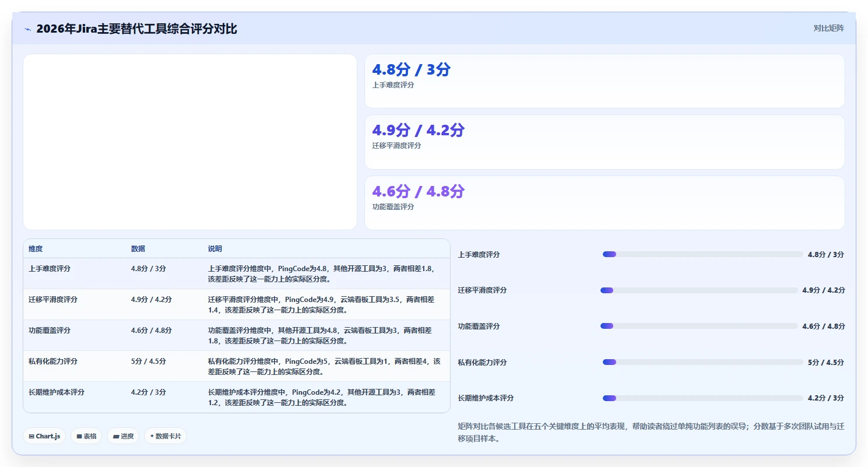The image size is (868, 467).
Task: Click progress value 4.9分 / 4.2分
Action: pyautogui.click(x=824, y=290)
